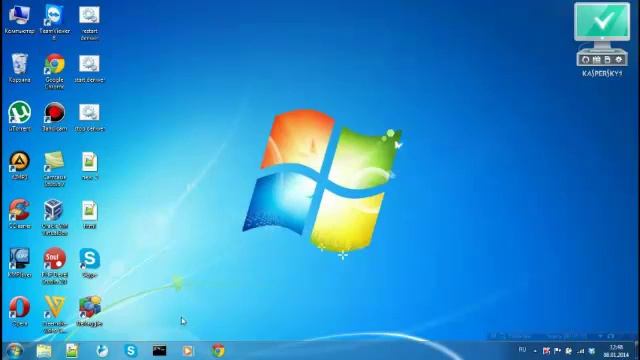Open the media player taskbar button
The height and width of the screenshot is (360, 640).
click(188, 351)
